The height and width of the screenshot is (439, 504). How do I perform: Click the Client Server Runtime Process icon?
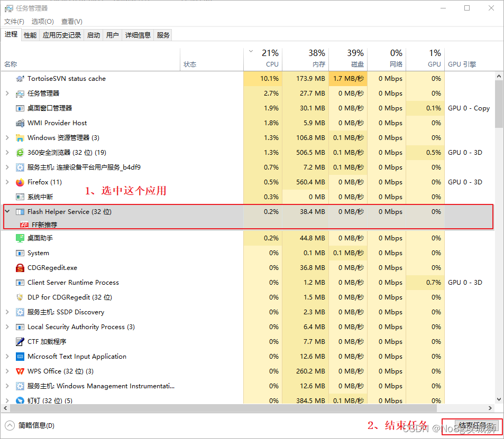tap(20, 283)
